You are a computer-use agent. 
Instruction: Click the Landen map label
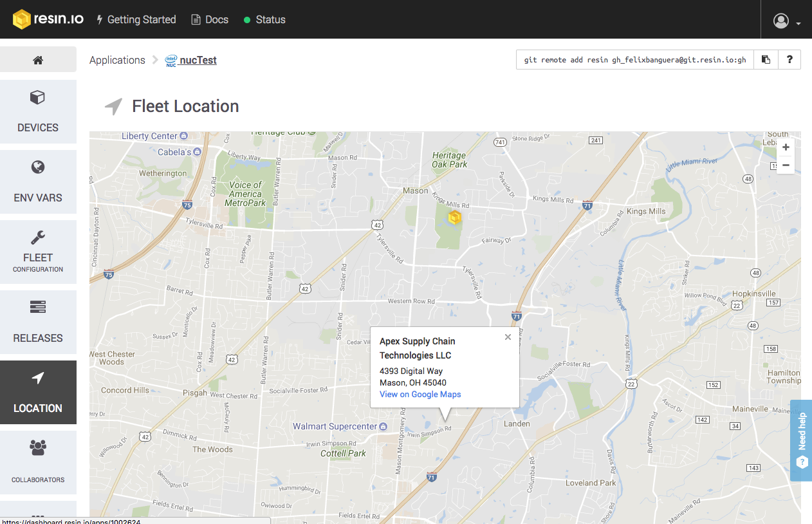click(x=517, y=424)
